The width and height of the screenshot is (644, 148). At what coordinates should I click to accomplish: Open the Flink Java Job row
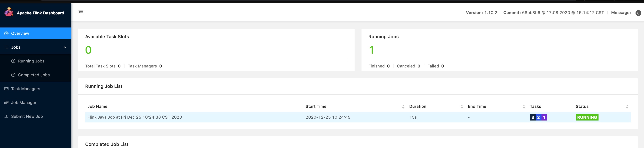coord(358,117)
